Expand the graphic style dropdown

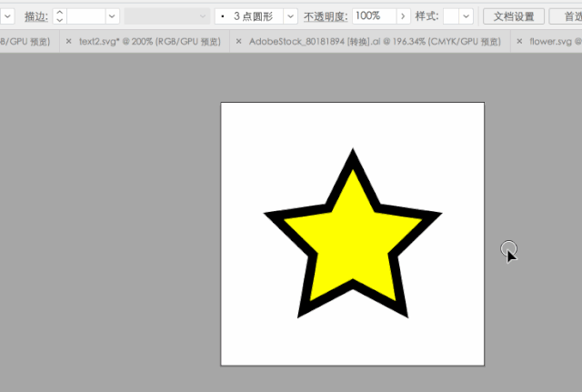pos(467,16)
